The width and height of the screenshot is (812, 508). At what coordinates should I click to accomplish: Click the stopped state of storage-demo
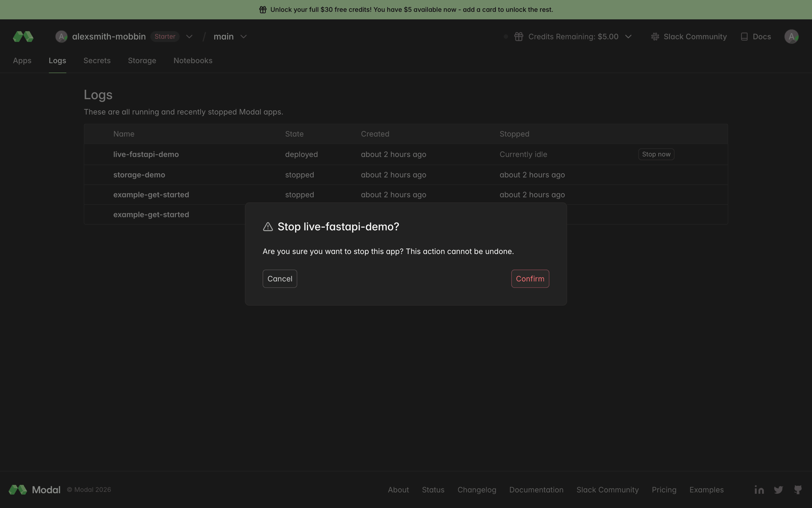299,175
